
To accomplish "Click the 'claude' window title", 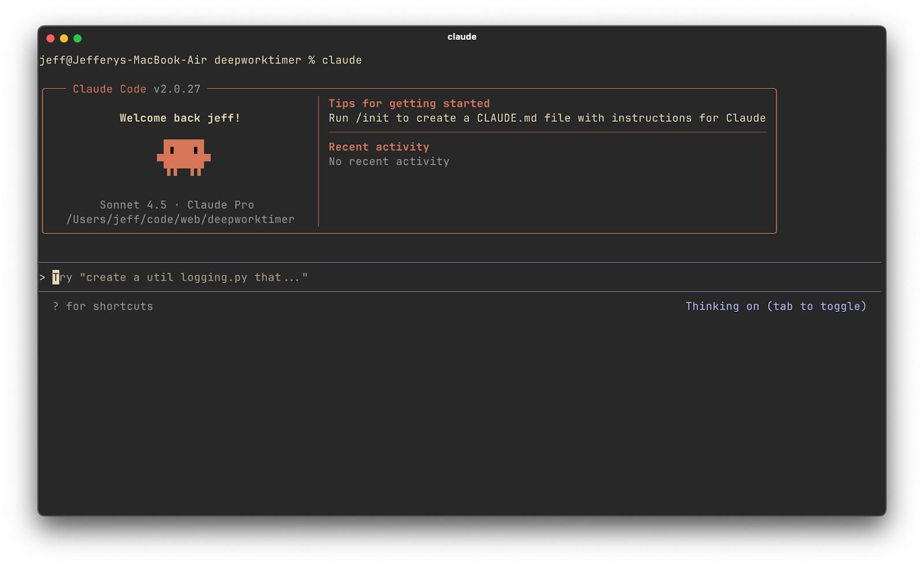I will click(462, 37).
